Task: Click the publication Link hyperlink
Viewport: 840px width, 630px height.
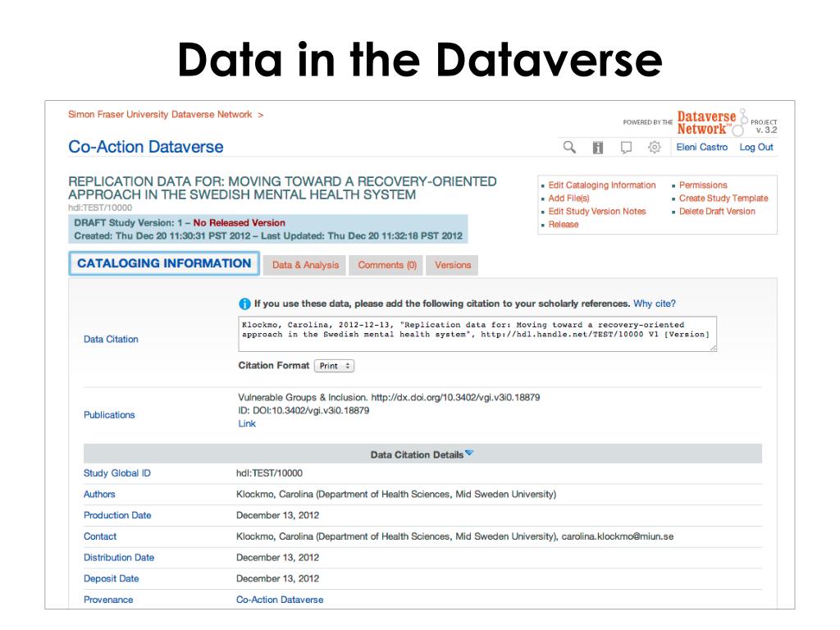Action: tap(247, 424)
